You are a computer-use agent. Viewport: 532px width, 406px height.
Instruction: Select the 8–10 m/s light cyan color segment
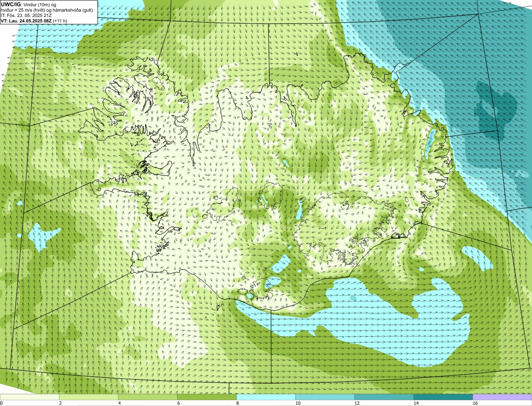point(266,397)
